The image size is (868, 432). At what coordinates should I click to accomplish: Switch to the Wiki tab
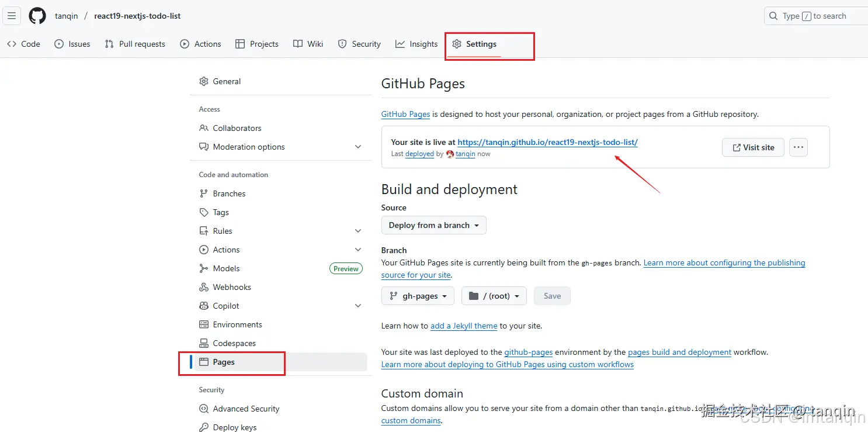pyautogui.click(x=308, y=44)
